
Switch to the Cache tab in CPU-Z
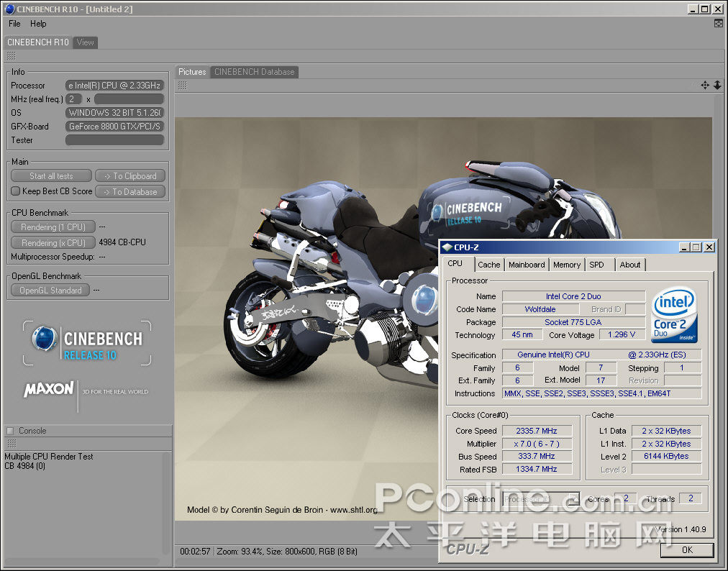[489, 265]
